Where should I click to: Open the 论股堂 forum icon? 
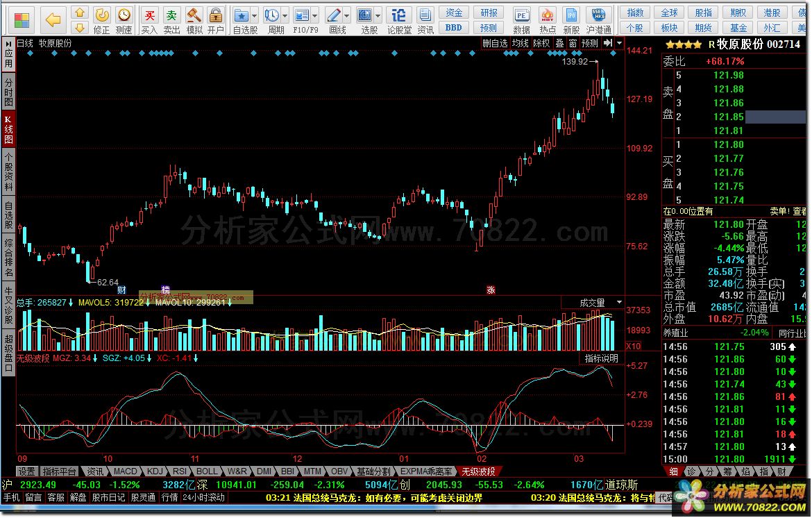[399, 21]
